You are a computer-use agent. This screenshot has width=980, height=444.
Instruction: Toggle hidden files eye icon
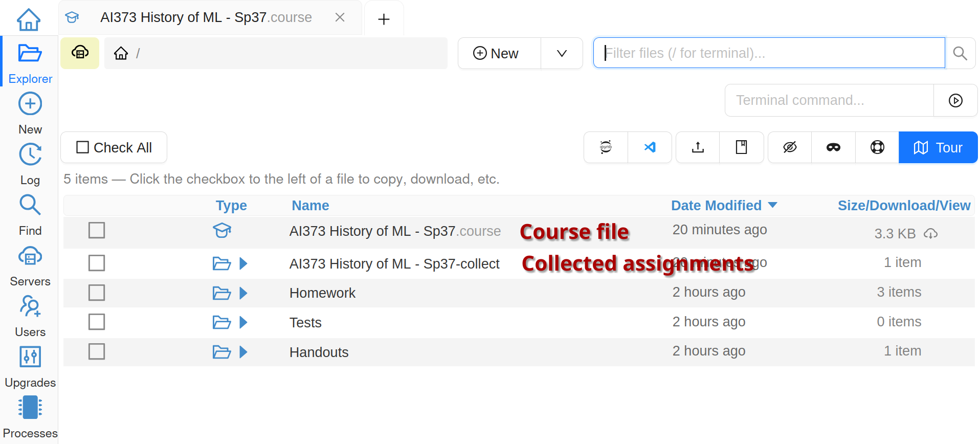tap(790, 147)
